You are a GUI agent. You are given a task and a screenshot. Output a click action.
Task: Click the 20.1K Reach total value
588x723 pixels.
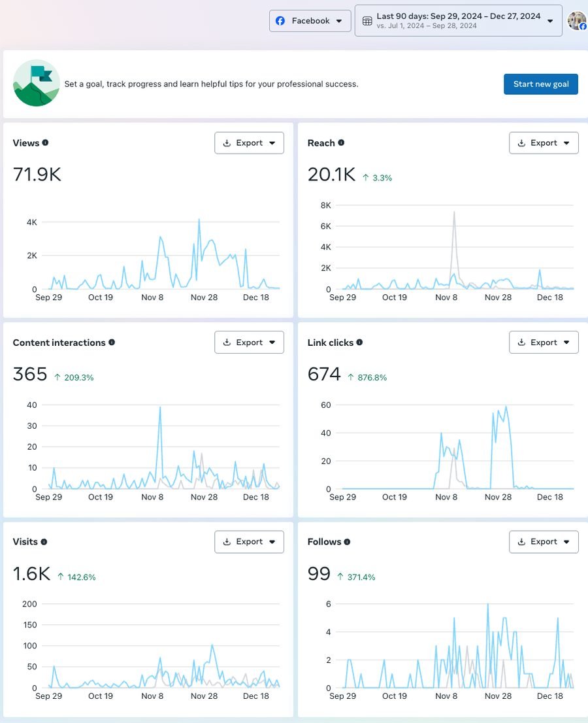coord(331,175)
